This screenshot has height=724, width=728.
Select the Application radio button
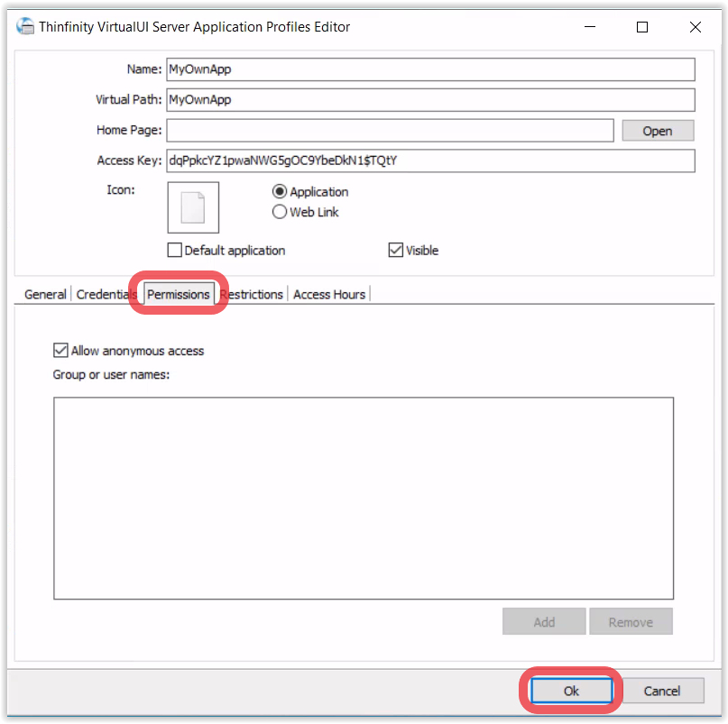pyautogui.click(x=279, y=192)
